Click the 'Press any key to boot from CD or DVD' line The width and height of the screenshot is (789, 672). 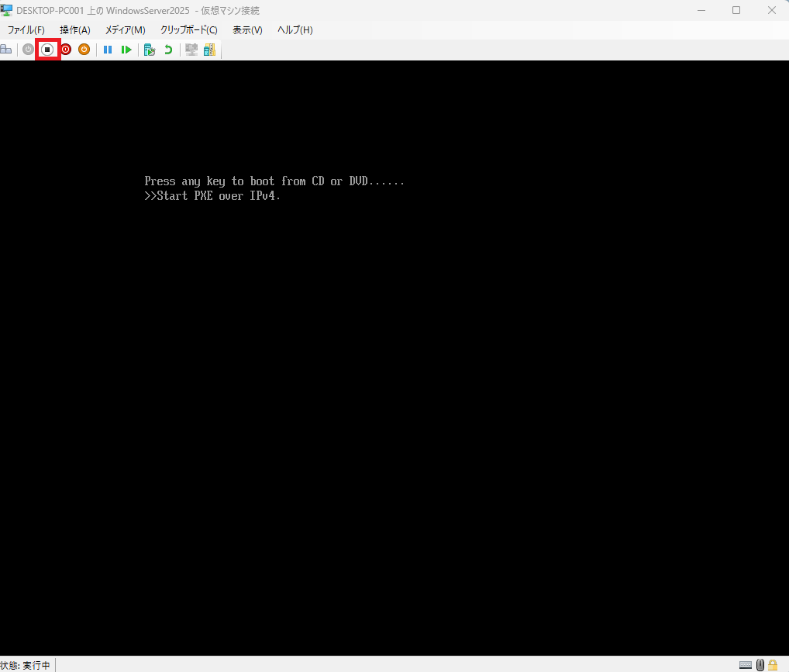[274, 181]
